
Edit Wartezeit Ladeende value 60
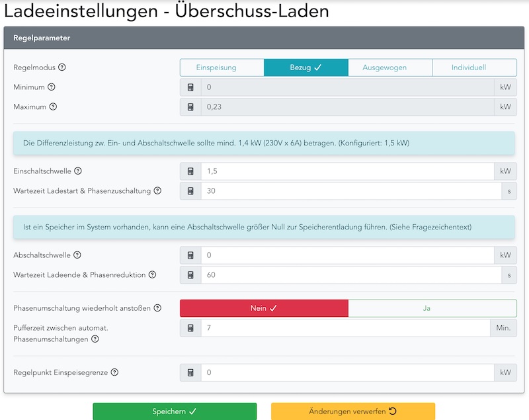pos(352,275)
